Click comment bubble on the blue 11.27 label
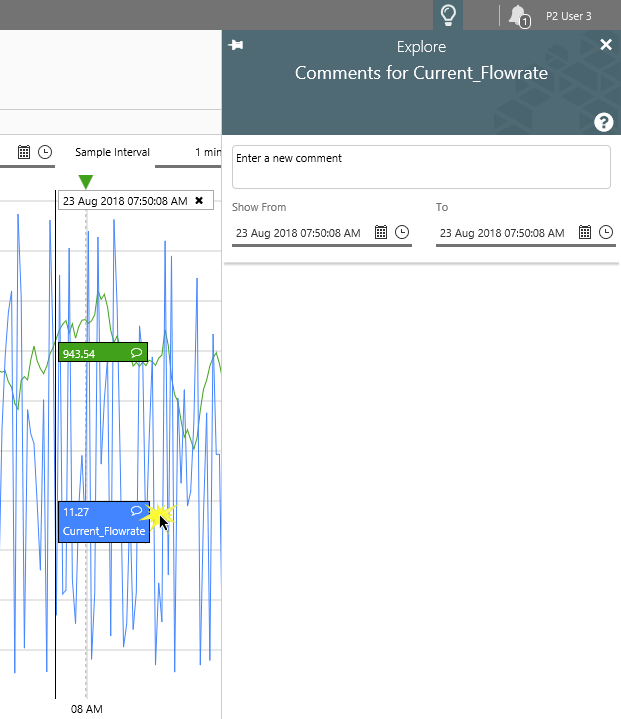Screen dimensions: 621x719 [137, 511]
